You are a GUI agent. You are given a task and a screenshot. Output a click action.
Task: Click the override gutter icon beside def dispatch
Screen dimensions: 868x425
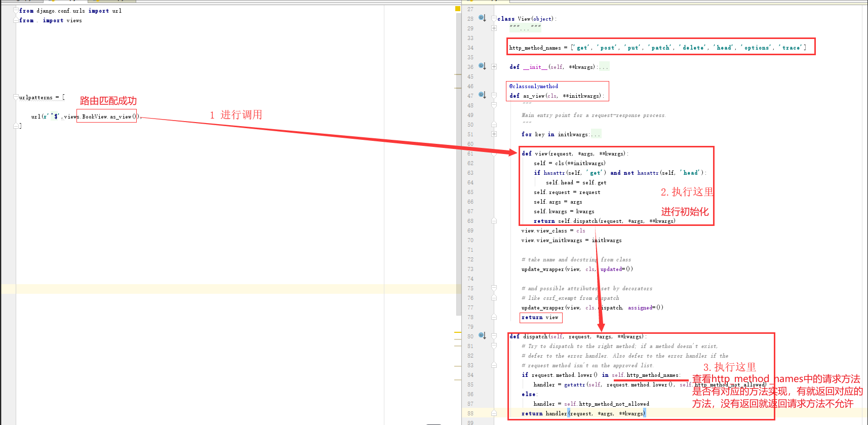[482, 336]
